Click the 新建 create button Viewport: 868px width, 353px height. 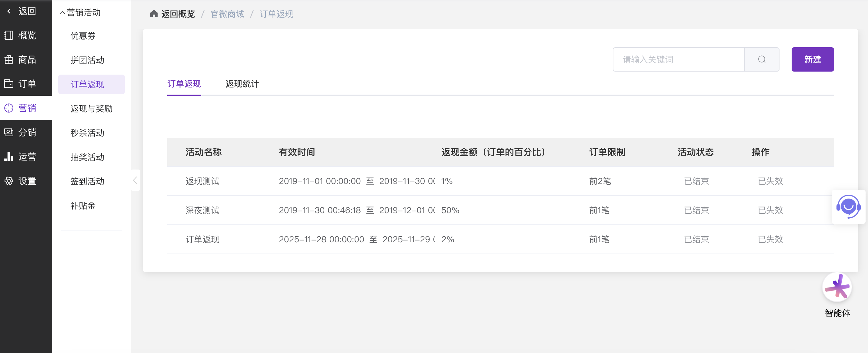(x=813, y=59)
